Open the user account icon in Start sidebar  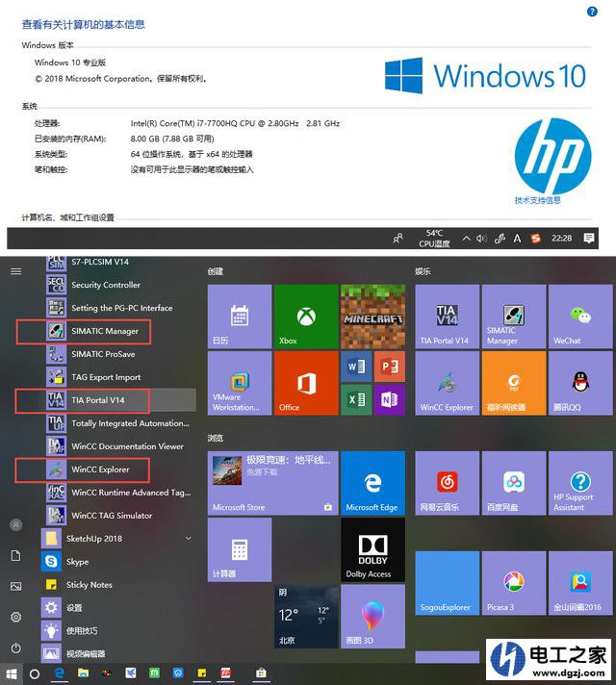15,524
